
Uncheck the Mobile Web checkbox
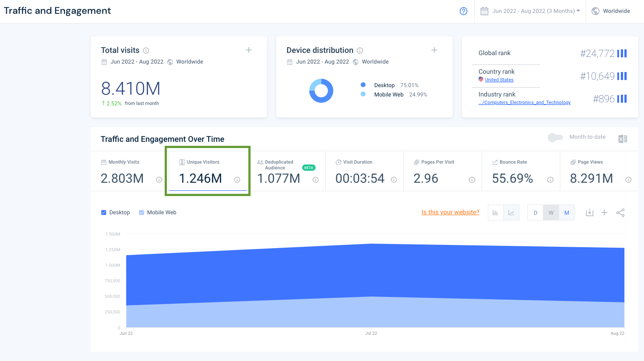[x=142, y=213]
